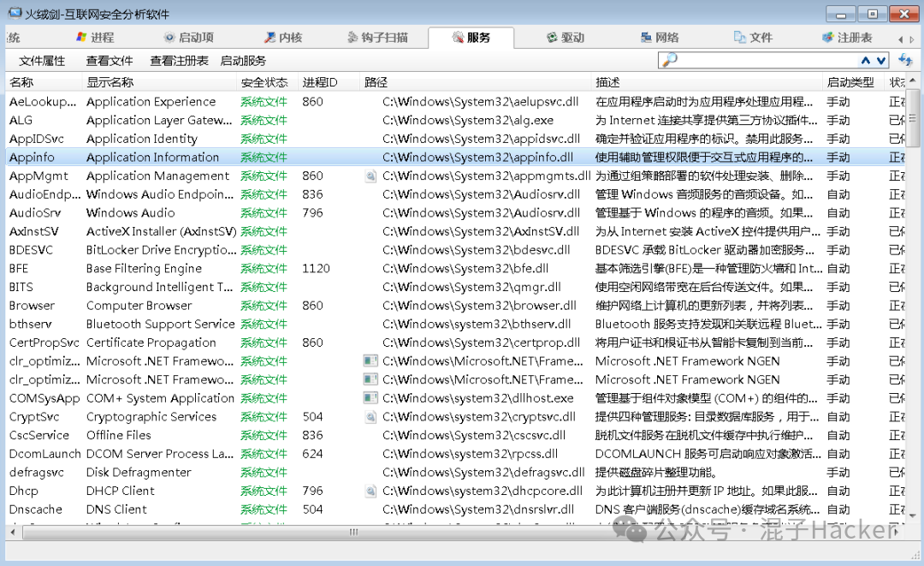Click the refresh icon at top right
Image resolution: width=924 pixels, height=566 pixels.
[x=907, y=62]
